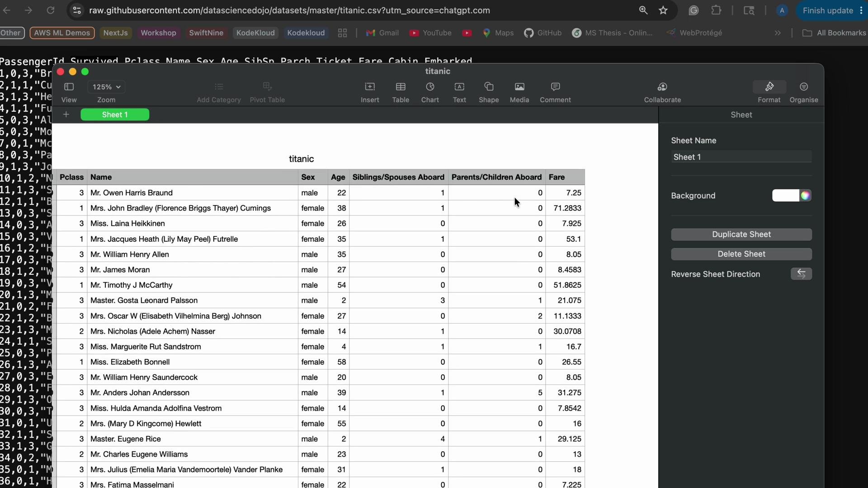Select the Fare column header
Screen dimensions: 868x488
[565, 177]
